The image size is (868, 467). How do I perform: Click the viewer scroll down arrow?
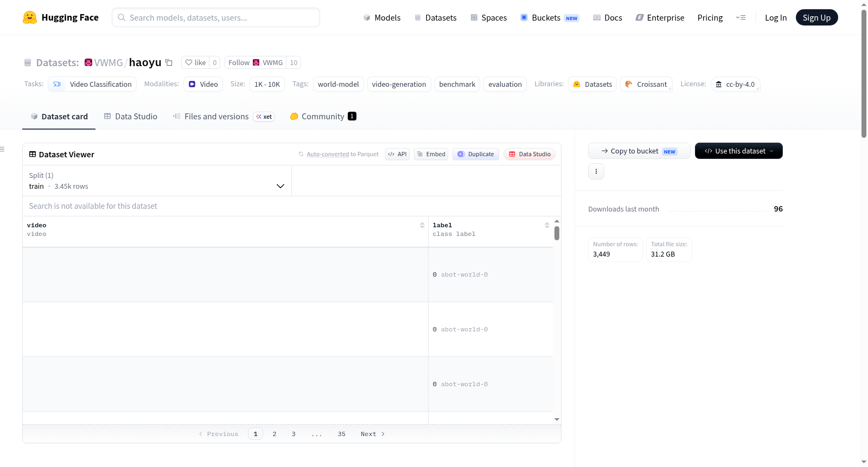(x=557, y=419)
